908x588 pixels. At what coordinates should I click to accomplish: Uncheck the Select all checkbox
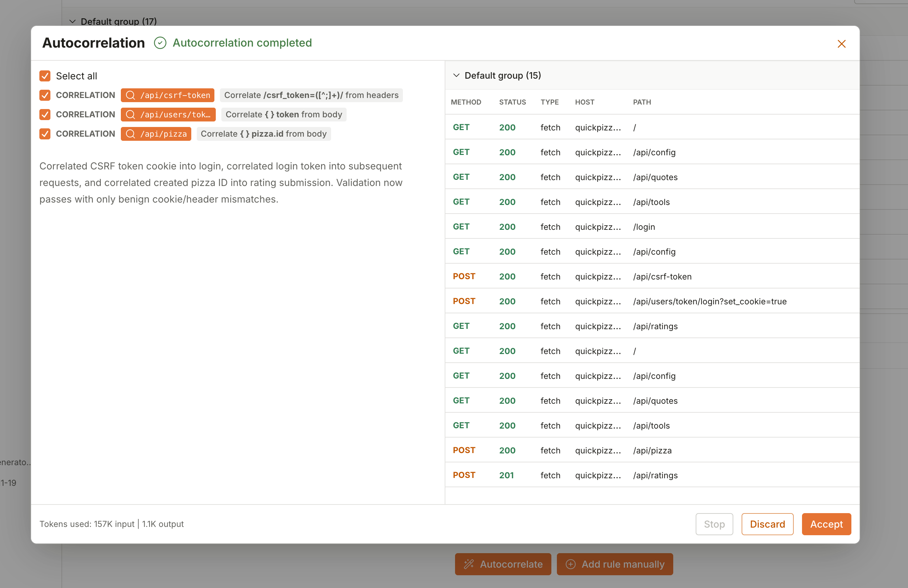(x=45, y=76)
